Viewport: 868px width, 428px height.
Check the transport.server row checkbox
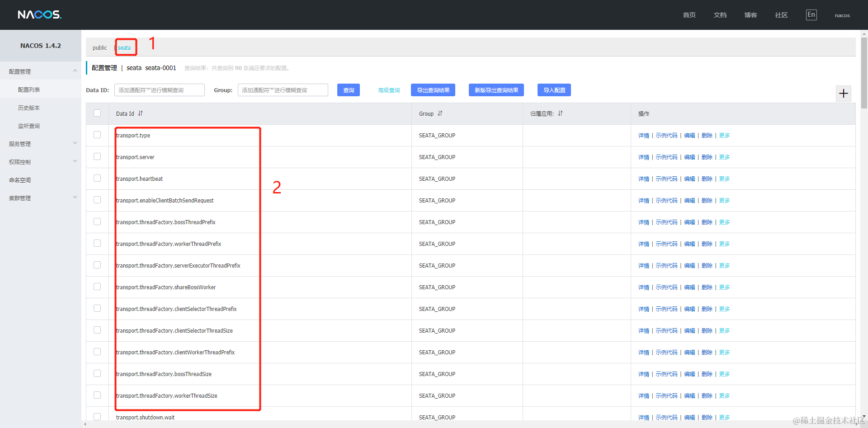click(97, 156)
